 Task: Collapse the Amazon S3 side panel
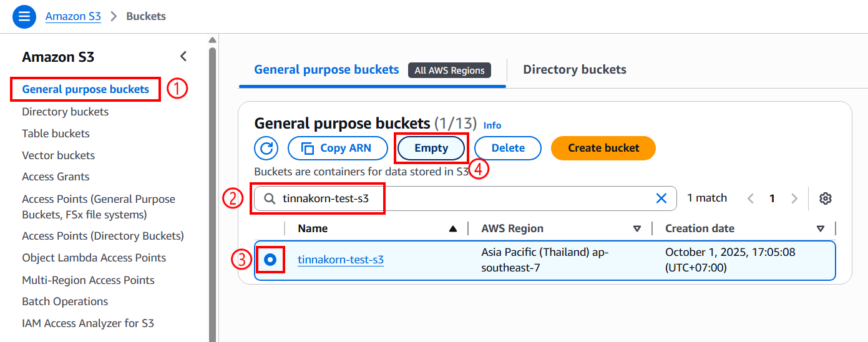[183, 57]
